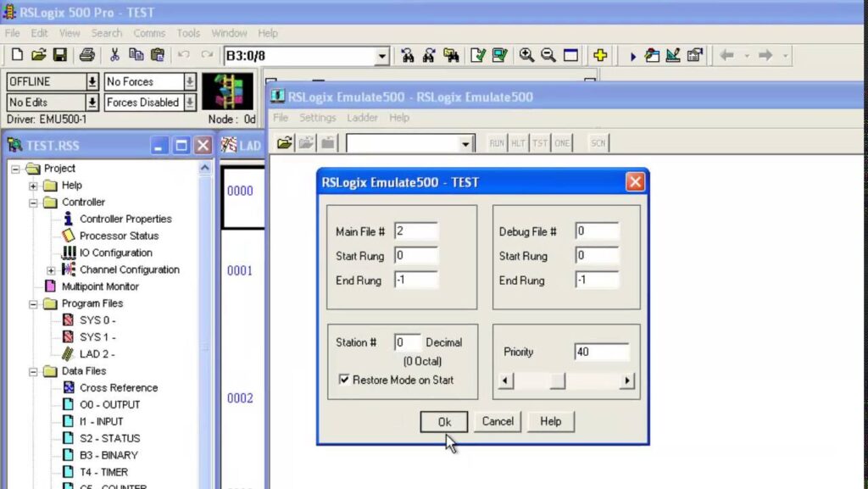The height and width of the screenshot is (489, 868).
Task: Click the Priority slider thumb
Action: point(557,381)
